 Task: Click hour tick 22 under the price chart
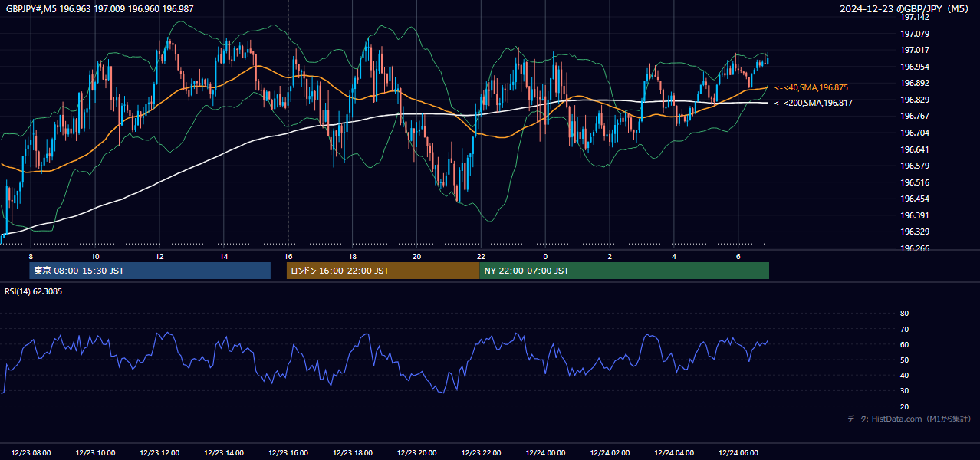pyautogui.click(x=481, y=256)
